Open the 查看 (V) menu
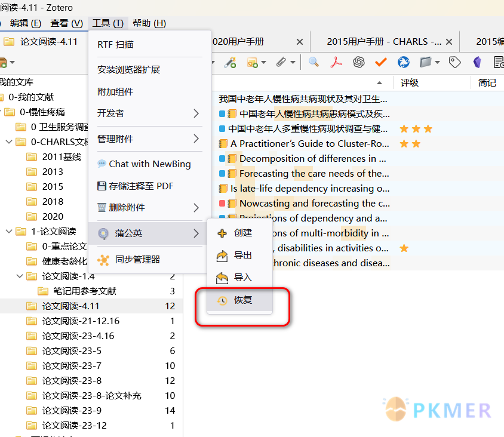Viewport: 504px width, 437px height. coord(66,23)
